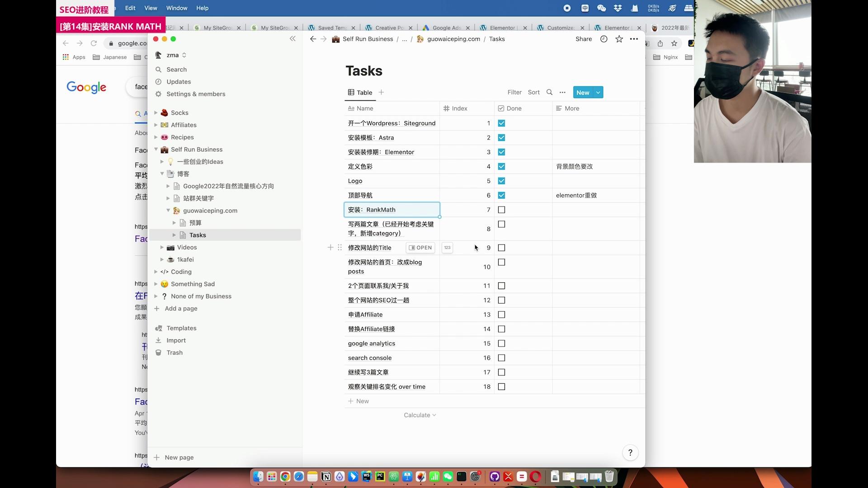Open zma workspace switcher

pos(171,55)
